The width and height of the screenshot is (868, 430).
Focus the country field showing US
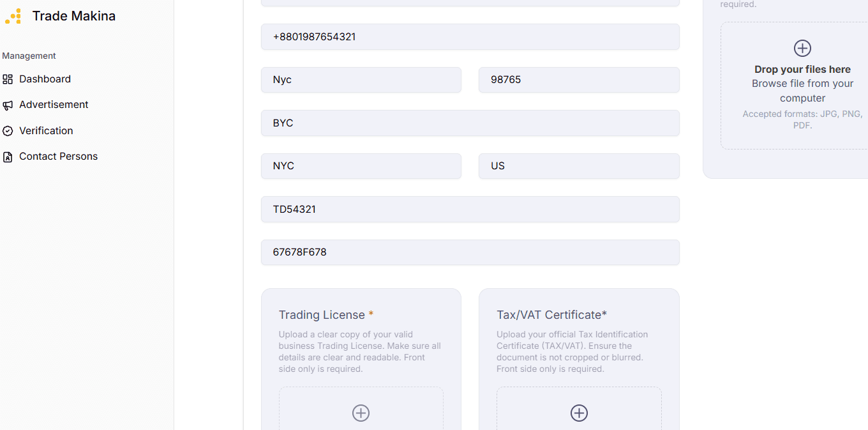point(579,166)
